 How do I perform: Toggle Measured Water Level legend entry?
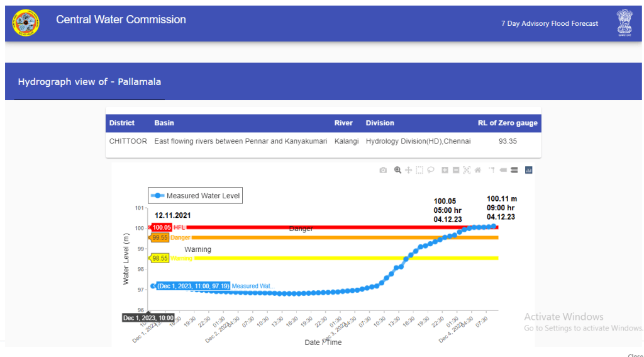(194, 196)
